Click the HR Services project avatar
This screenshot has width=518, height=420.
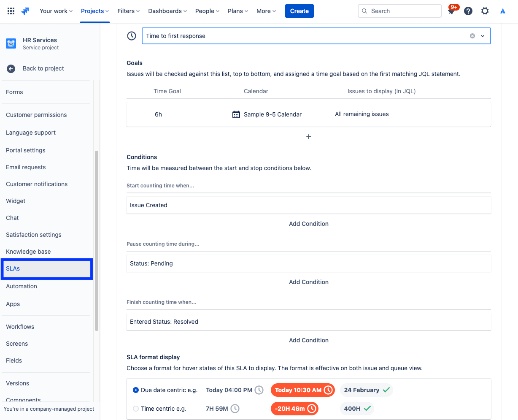click(11, 43)
